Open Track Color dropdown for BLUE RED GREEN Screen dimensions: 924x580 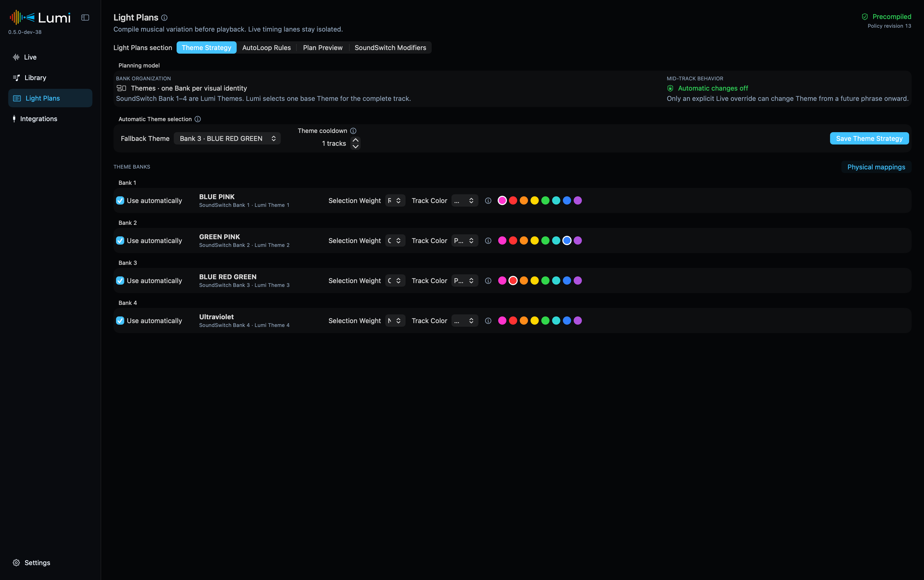465,281
